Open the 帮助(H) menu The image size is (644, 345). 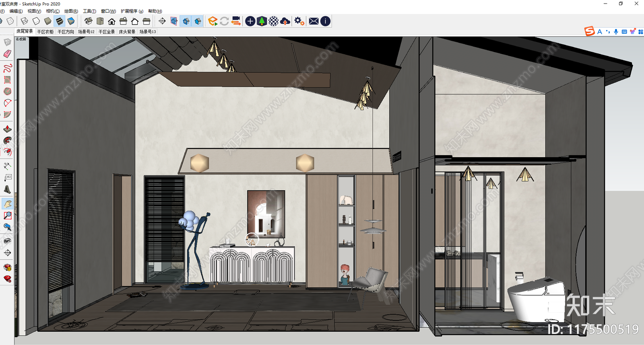click(x=155, y=11)
